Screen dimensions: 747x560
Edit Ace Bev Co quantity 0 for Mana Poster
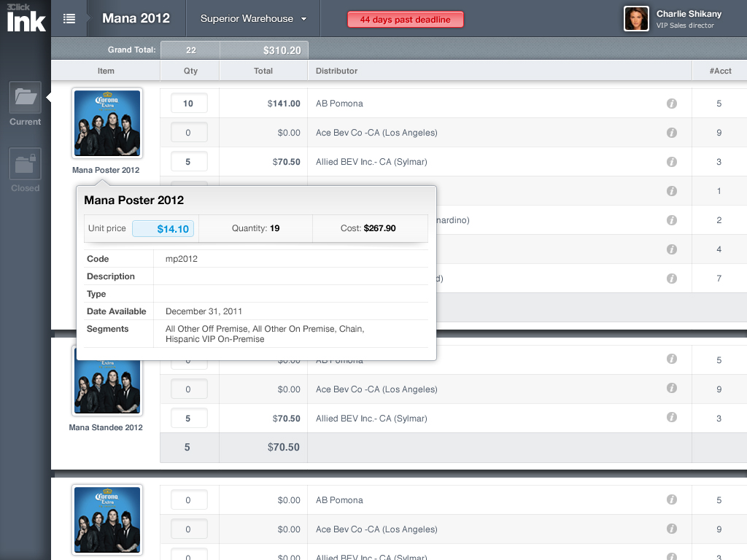point(189,133)
